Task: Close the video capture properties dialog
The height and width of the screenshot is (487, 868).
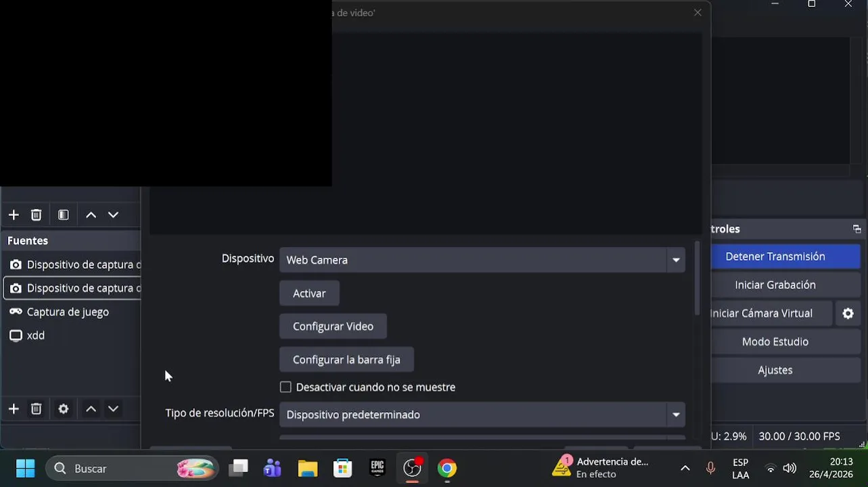Action: pos(698,12)
